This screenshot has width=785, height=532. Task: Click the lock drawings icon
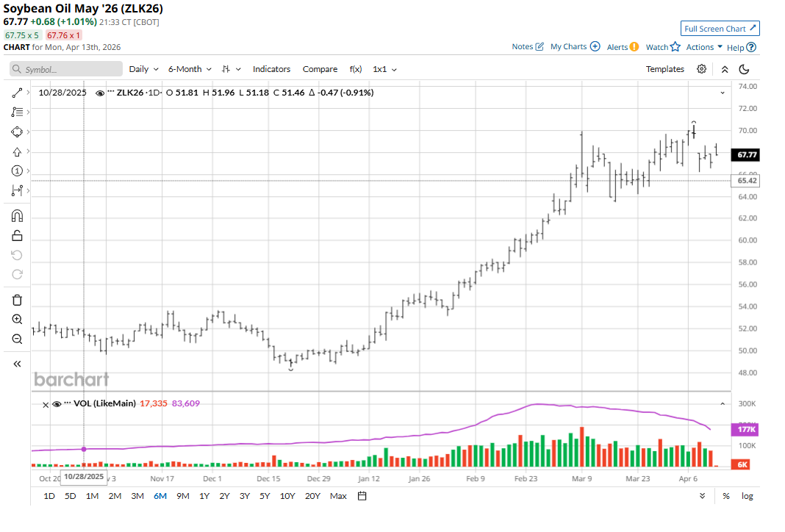coord(18,236)
